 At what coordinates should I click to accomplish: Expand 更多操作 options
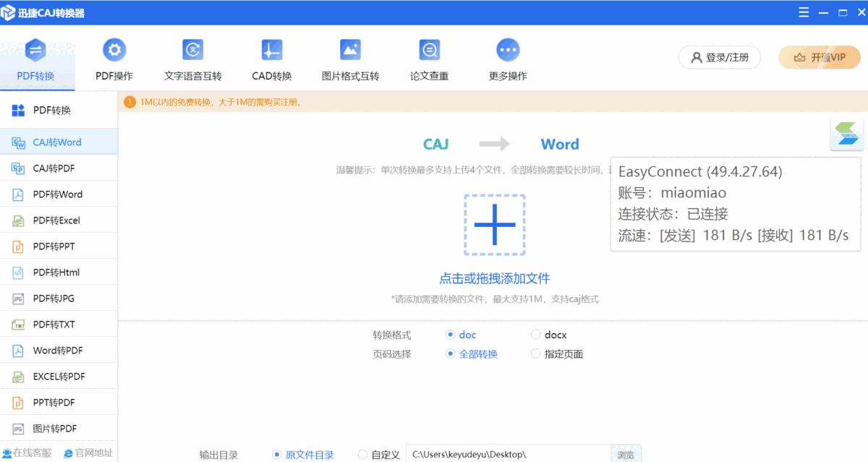coord(507,58)
